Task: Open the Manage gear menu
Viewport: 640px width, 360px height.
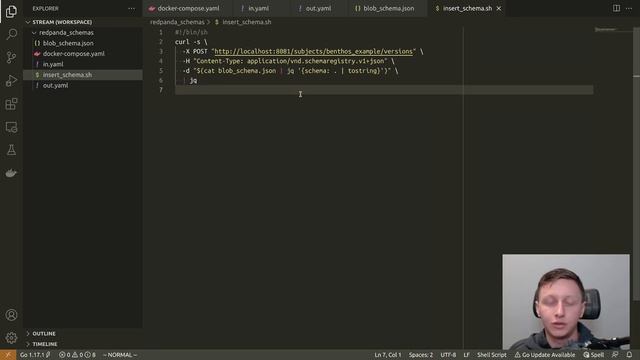Action: 11,338
